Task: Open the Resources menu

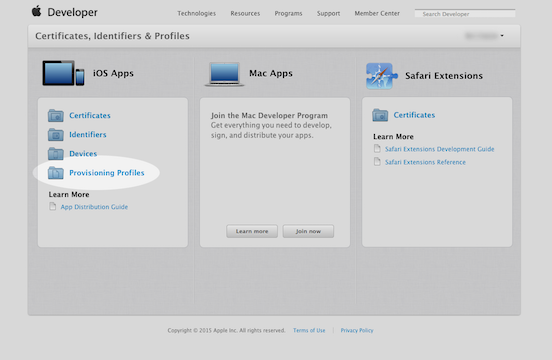Action: 245,13
